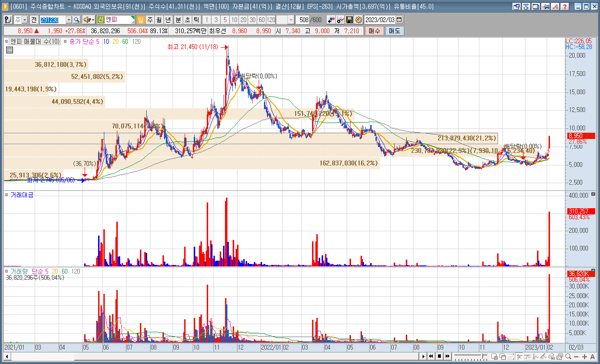
Task: Select the 3 interval preset
Action: coord(216,20)
